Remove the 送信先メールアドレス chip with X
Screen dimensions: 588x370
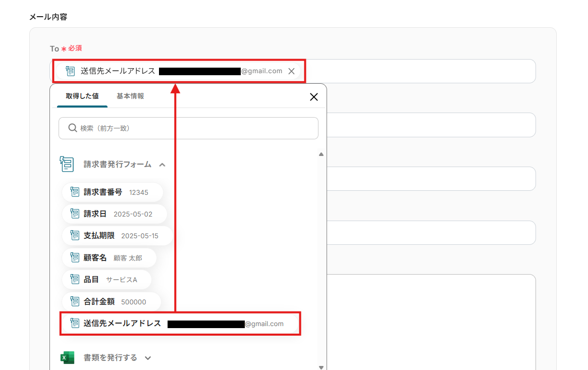(291, 71)
